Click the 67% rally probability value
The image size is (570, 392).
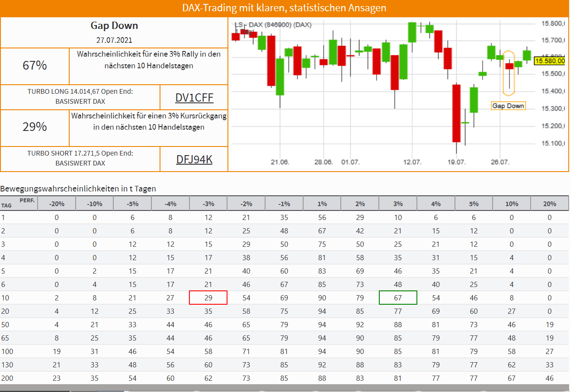point(35,65)
